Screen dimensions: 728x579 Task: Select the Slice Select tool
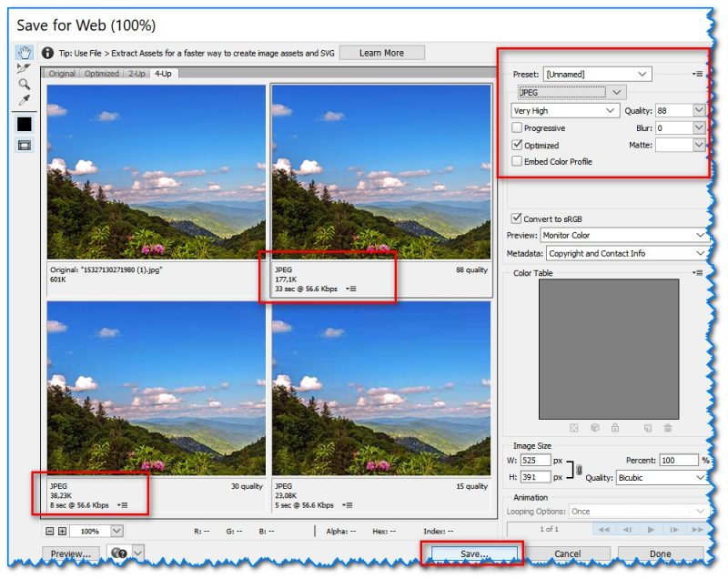24,68
